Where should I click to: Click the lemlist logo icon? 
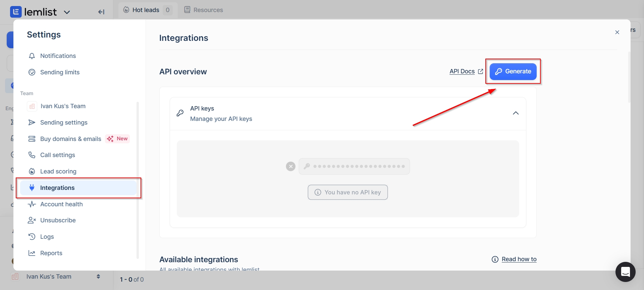(x=16, y=12)
